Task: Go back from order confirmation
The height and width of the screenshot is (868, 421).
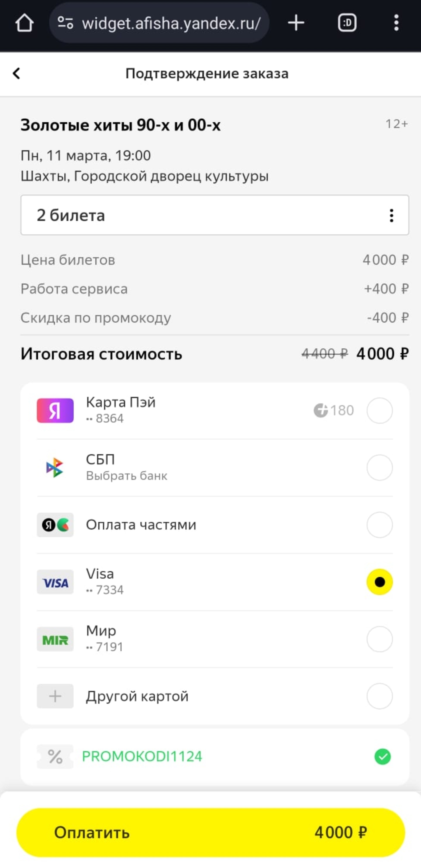Action: pyautogui.click(x=16, y=73)
